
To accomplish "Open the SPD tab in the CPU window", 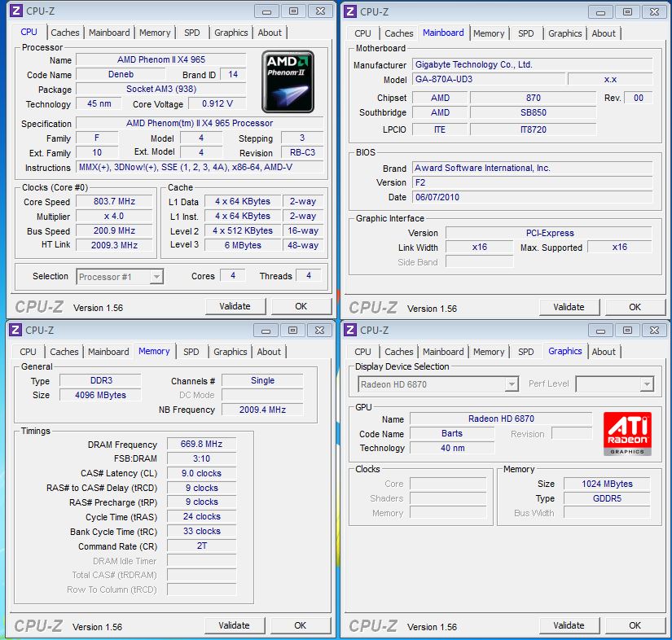I will 192,33.
